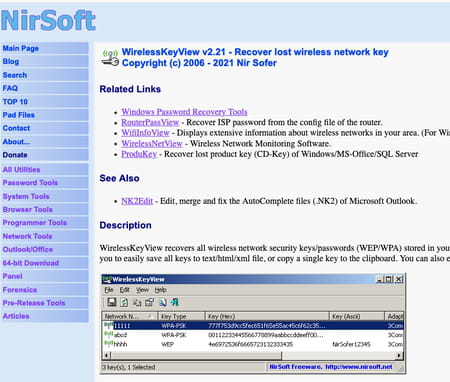Click the Save floppy icon in WirelessKeyView toolbar
450x382 pixels.
112,302
